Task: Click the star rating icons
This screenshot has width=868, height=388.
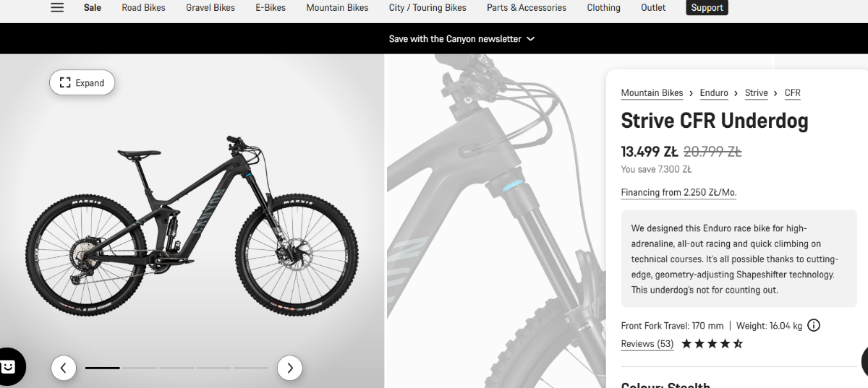Action: click(x=712, y=344)
